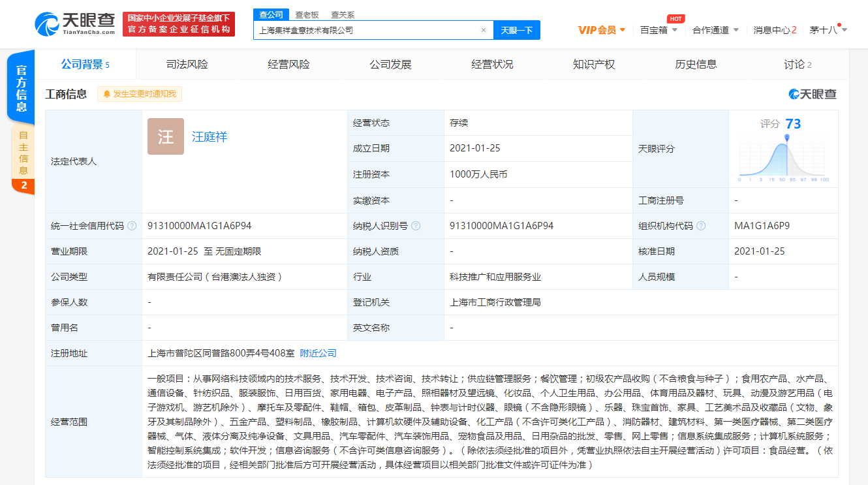
Task: Click into the company search input field
Action: click(x=365, y=30)
